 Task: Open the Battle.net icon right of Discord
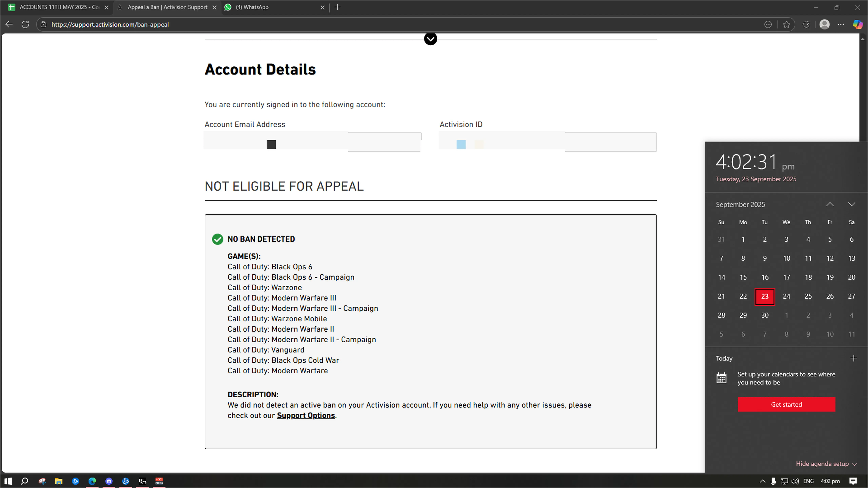126,481
